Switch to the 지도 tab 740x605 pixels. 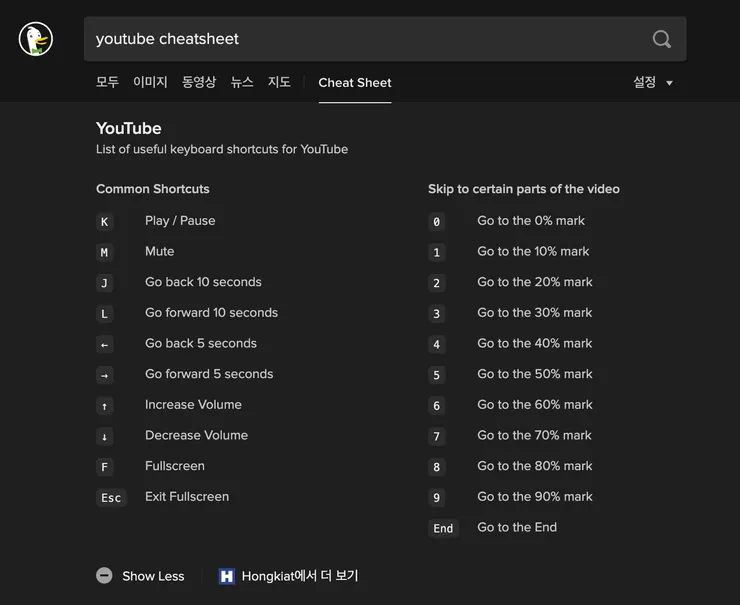click(279, 82)
